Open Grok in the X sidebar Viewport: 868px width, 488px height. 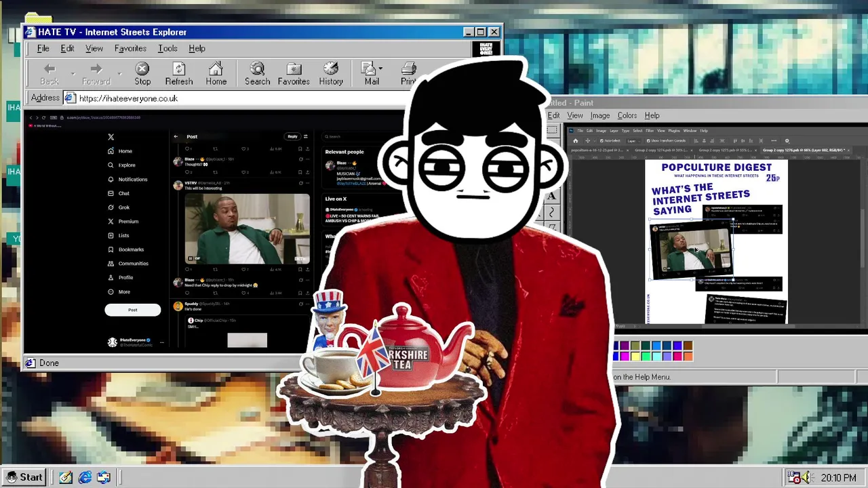pos(118,207)
